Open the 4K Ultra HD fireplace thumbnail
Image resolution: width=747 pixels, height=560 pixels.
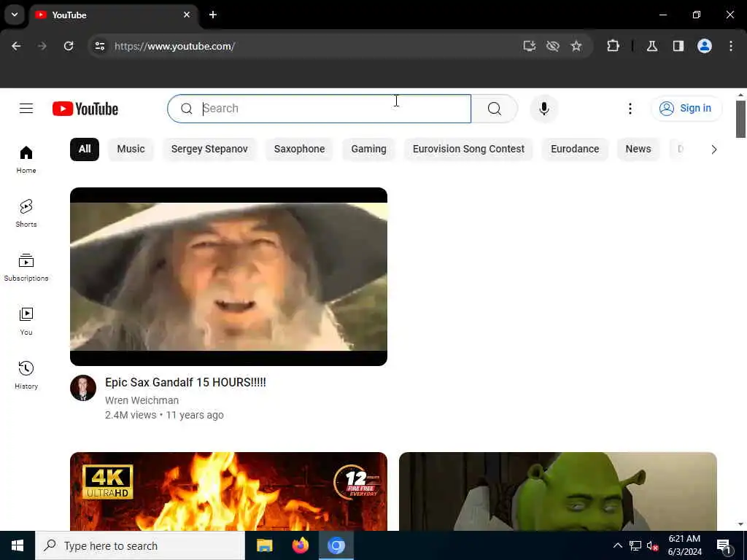(228, 491)
